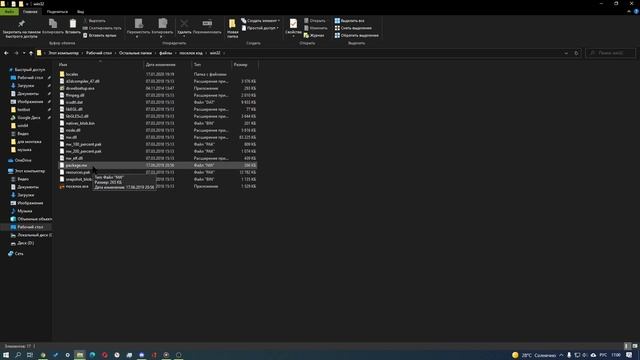Click the search win32 input field
Screen dimensions: 640x360
611,53
